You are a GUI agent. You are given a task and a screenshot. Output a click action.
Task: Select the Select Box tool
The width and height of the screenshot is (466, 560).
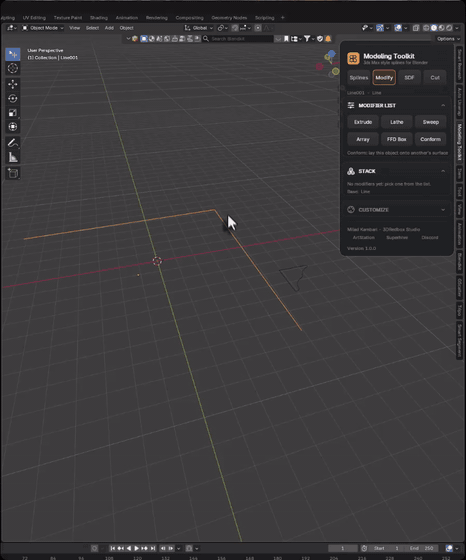13,54
